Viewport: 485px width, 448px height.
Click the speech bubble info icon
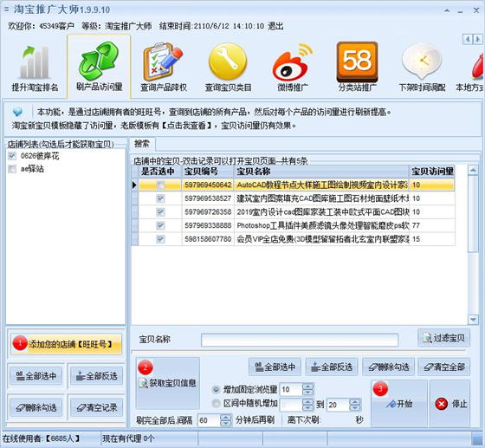coord(17,112)
